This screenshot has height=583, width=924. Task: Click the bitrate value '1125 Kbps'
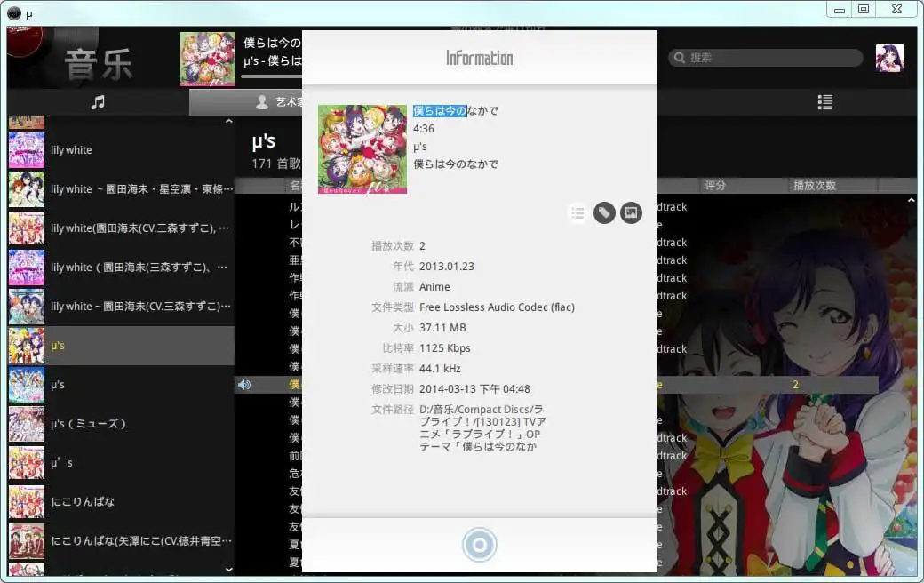[445, 348]
